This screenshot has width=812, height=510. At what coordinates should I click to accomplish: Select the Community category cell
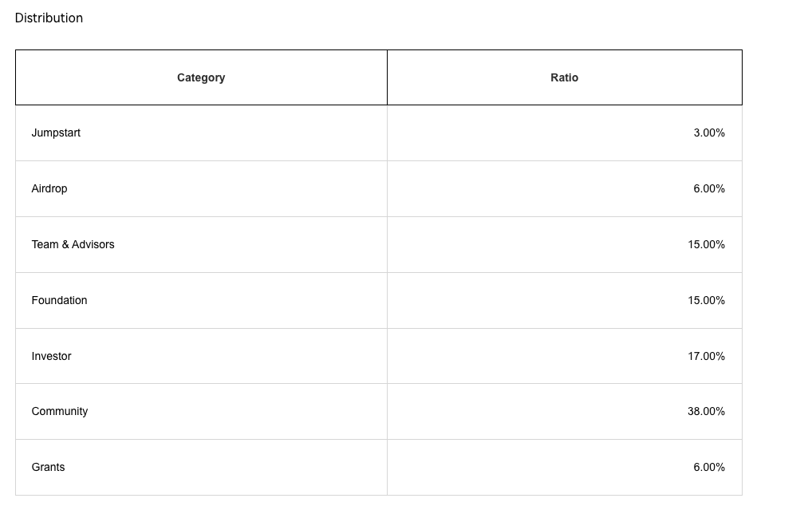point(60,411)
